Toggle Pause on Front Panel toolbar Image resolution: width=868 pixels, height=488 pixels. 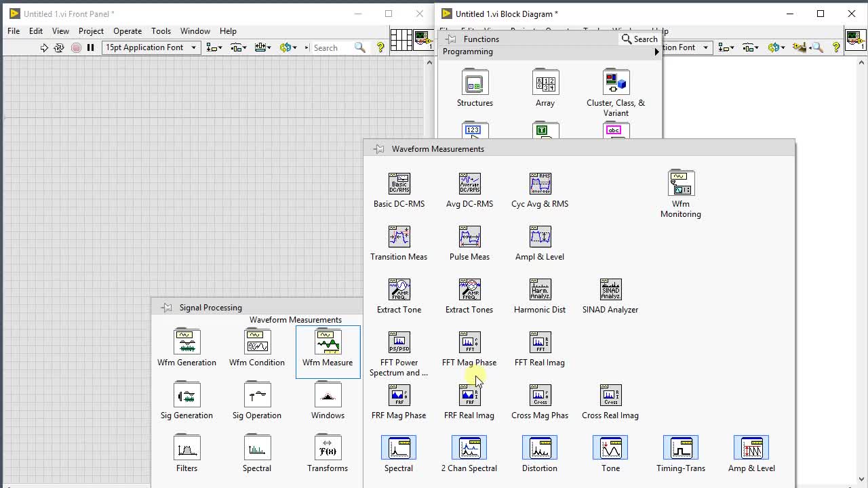90,47
